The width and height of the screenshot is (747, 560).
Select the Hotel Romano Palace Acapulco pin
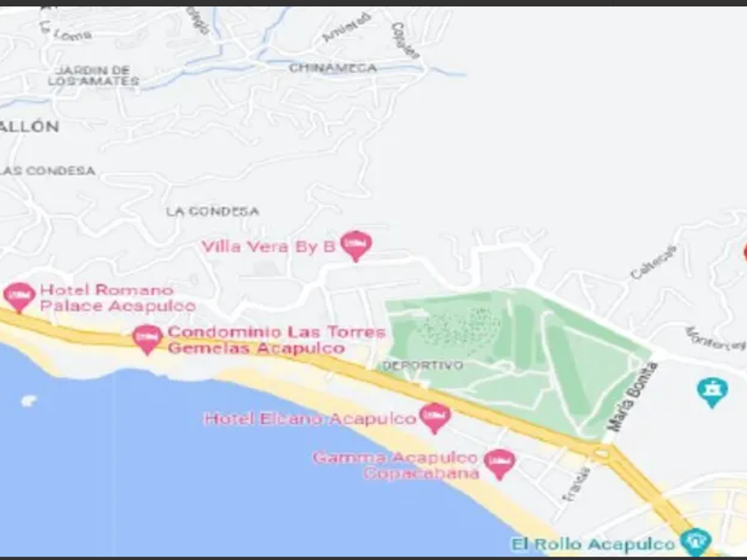(20, 297)
